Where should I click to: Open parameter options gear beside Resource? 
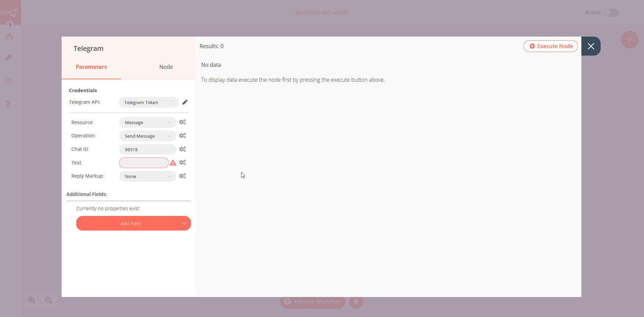pos(183,122)
